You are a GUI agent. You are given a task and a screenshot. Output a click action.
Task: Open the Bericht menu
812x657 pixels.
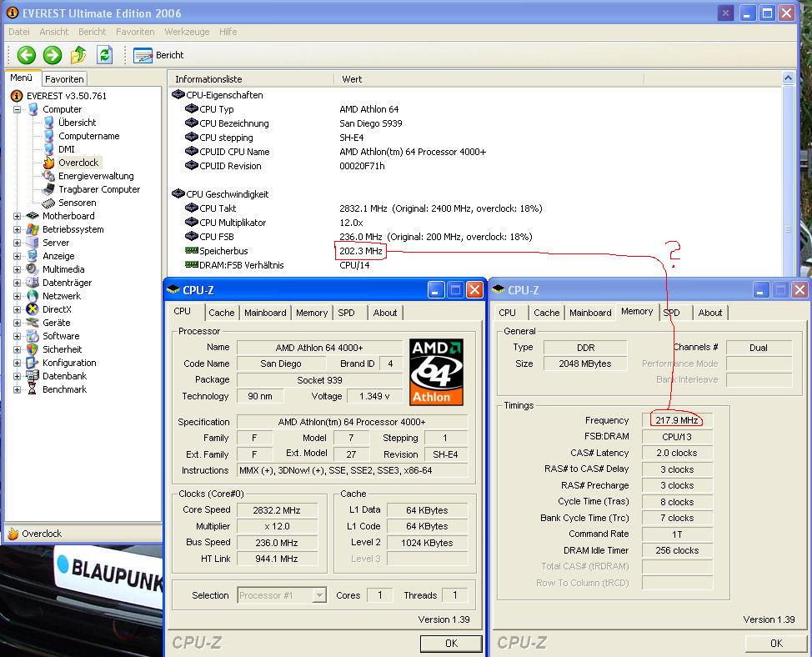point(93,32)
